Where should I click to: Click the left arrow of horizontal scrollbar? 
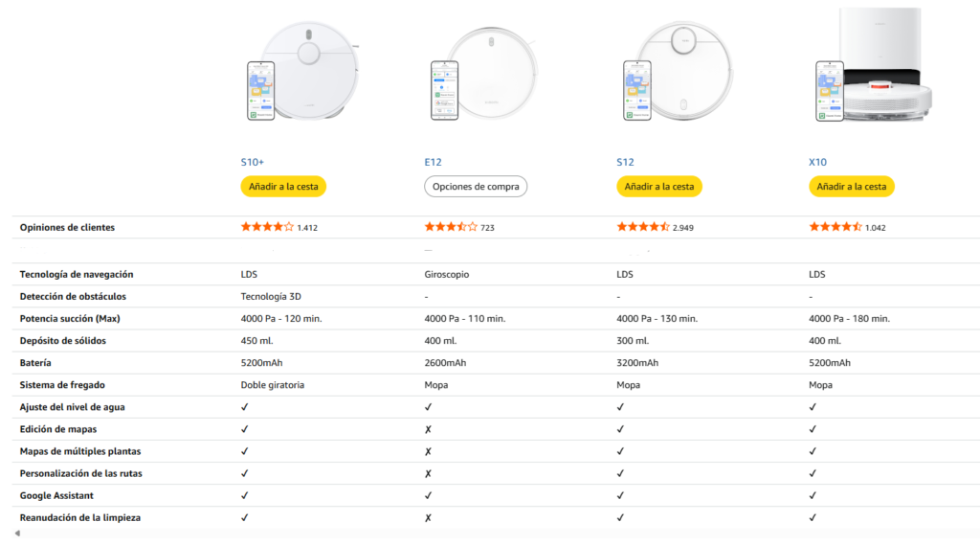[16, 534]
